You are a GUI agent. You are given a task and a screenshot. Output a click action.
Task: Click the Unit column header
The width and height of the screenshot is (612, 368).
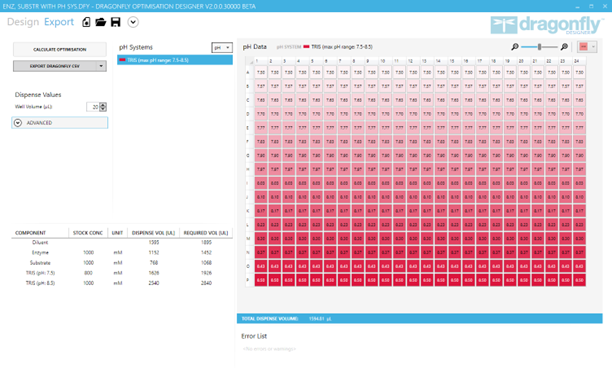[117, 233]
